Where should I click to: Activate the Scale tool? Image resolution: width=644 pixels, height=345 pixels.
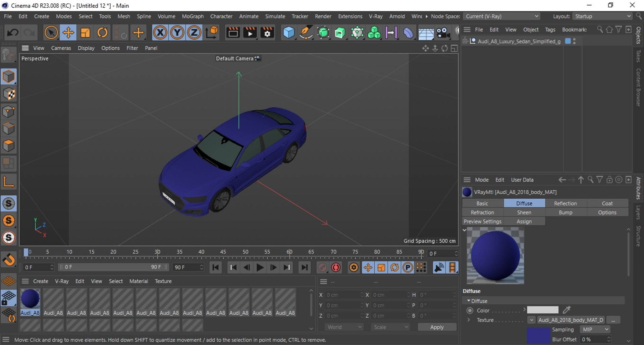(85, 33)
